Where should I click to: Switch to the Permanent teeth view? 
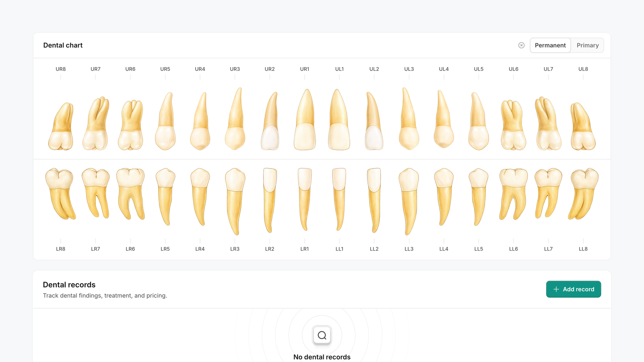(x=550, y=45)
